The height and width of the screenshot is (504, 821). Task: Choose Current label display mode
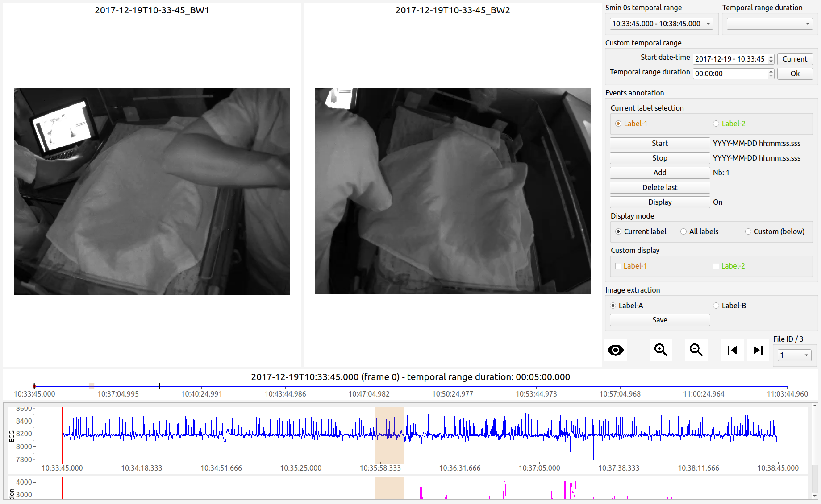pyautogui.click(x=641, y=231)
